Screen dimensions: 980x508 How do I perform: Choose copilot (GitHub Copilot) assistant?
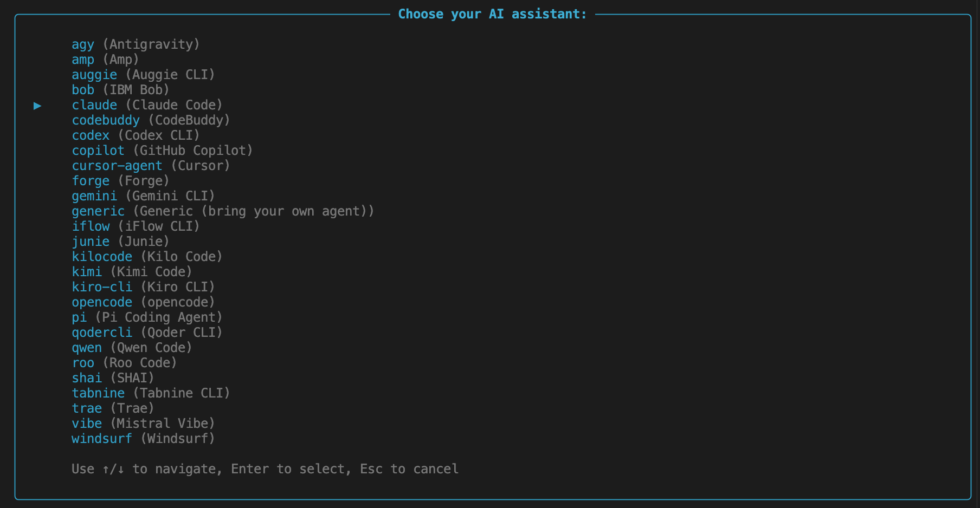[x=162, y=151]
